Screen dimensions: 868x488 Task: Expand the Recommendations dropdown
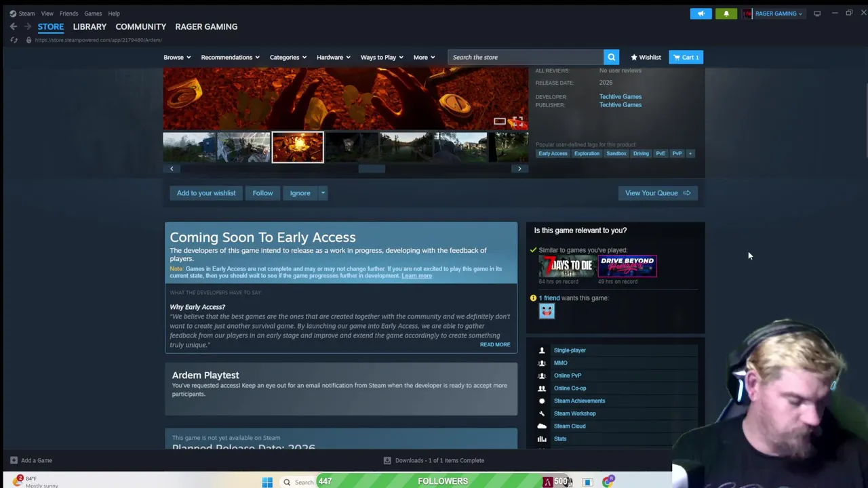[x=231, y=57]
